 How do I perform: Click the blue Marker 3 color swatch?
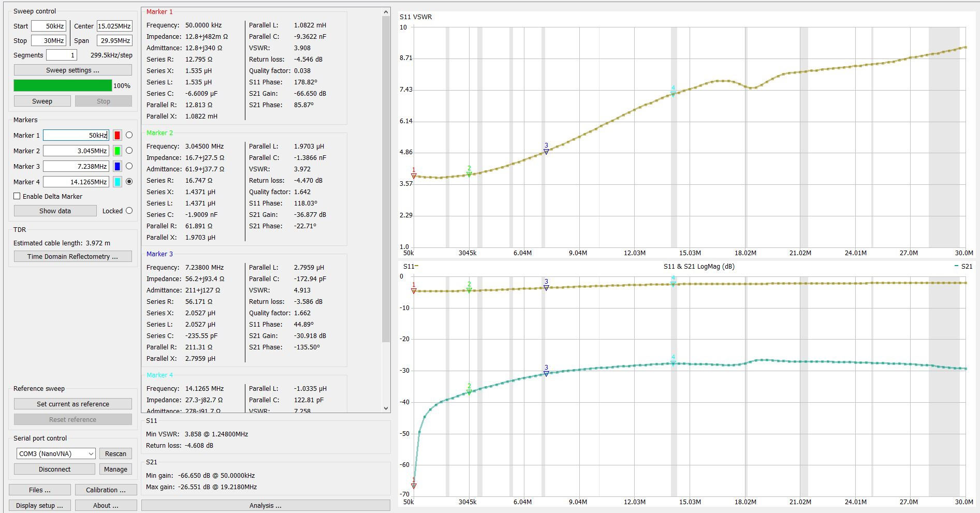coord(118,166)
